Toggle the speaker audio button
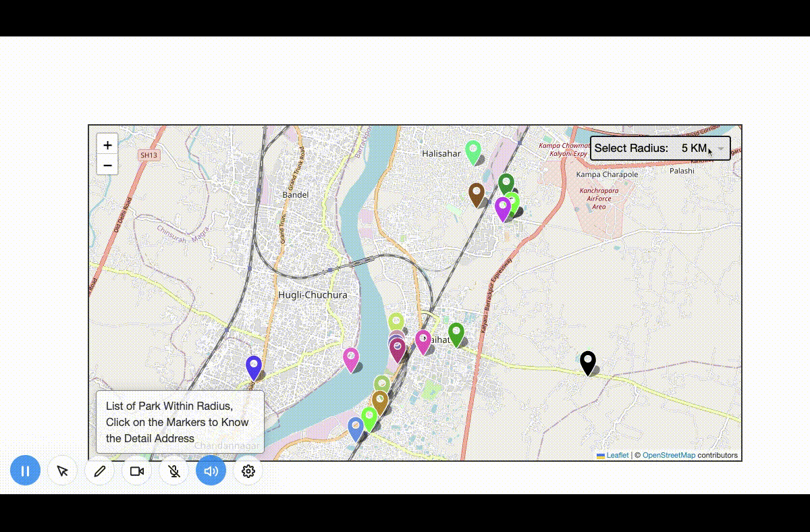 click(211, 471)
